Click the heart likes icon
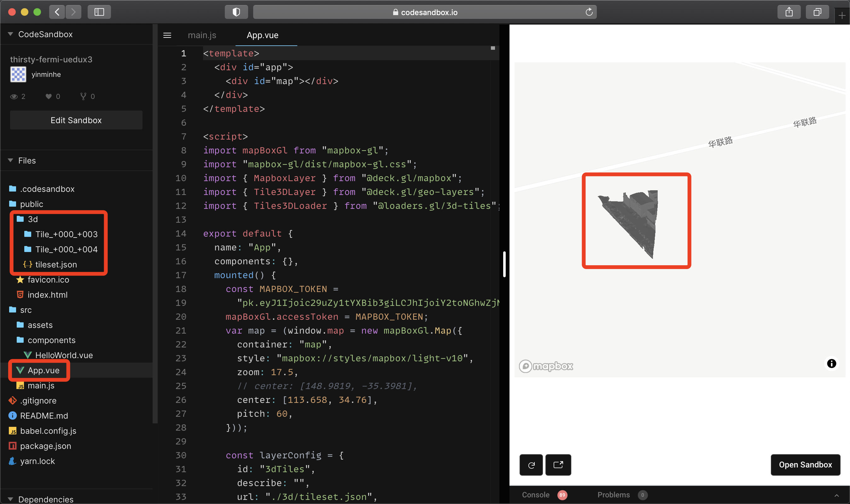This screenshot has height=504, width=850. 49,96
